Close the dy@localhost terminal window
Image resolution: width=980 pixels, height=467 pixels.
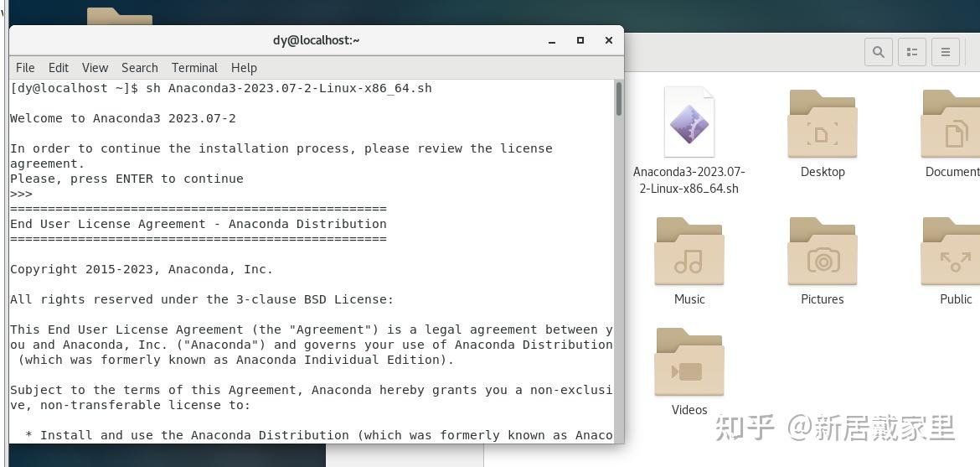point(609,40)
